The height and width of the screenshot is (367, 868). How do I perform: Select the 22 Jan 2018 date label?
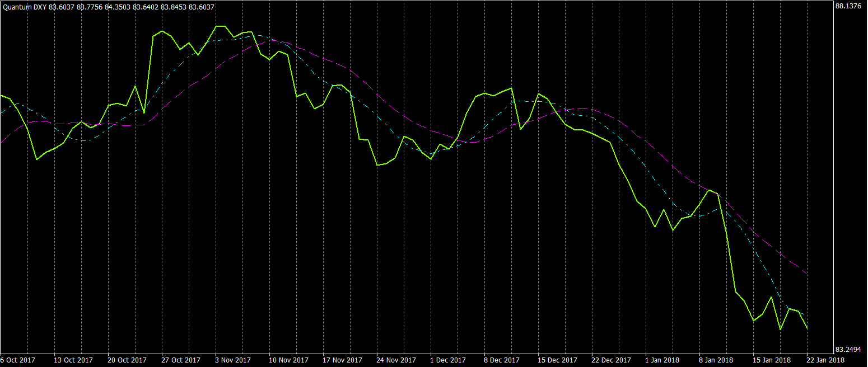pyautogui.click(x=825, y=360)
